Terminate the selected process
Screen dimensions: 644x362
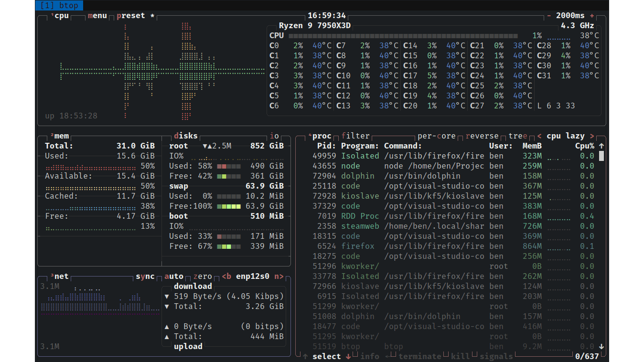(x=420, y=357)
